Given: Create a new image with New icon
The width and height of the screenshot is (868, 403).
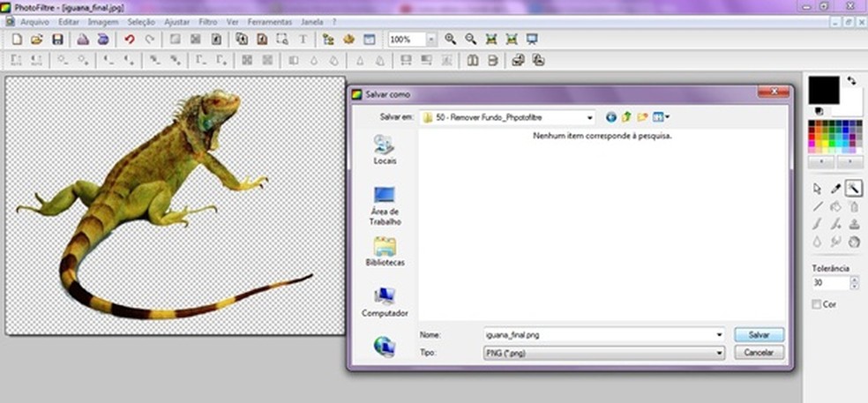Looking at the screenshot, I should click(x=17, y=40).
